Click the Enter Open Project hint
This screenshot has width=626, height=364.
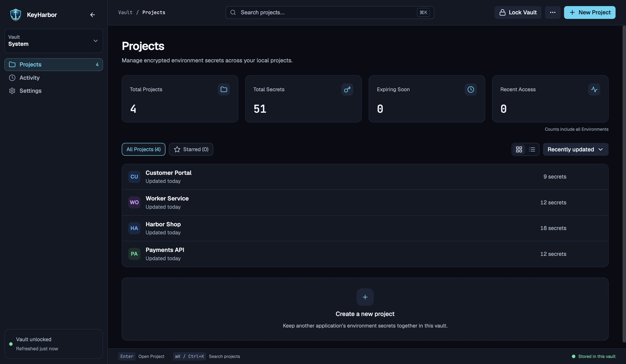pos(141,356)
